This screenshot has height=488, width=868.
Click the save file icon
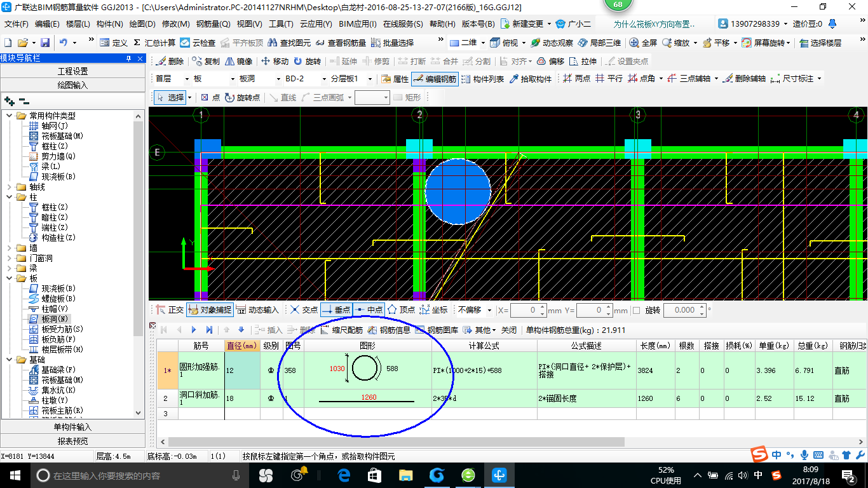pos(45,43)
